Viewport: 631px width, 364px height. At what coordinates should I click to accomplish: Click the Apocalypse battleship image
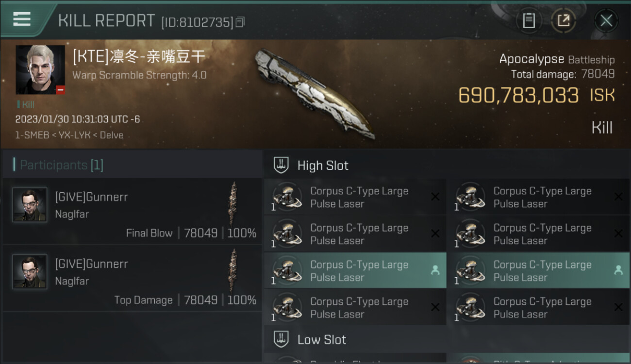point(315,92)
